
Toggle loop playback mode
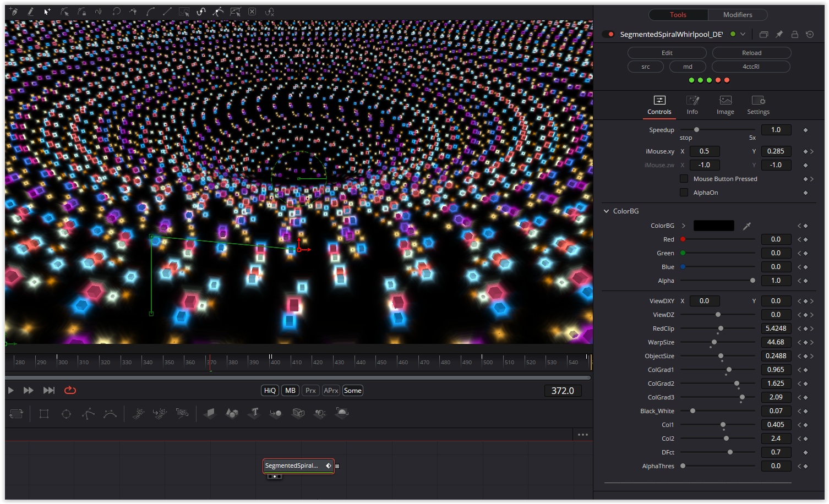tap(70, 390)
